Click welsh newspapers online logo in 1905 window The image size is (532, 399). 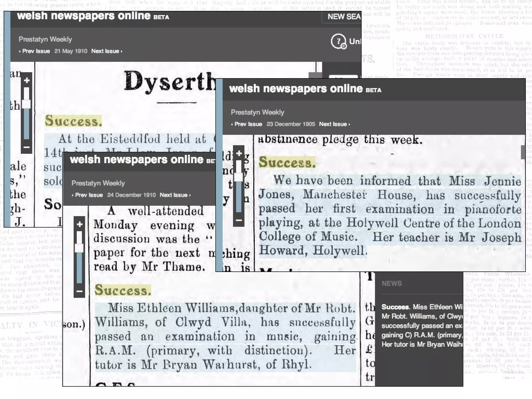point(305,89)
